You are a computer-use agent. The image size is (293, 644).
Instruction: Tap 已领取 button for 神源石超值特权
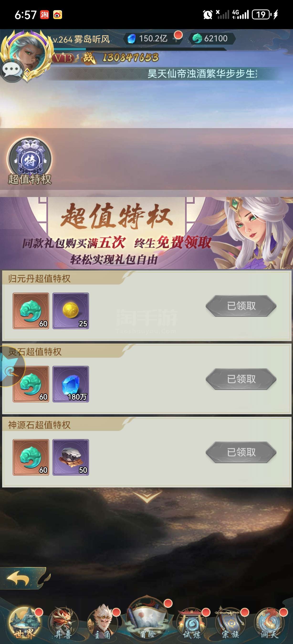(241, 452)
